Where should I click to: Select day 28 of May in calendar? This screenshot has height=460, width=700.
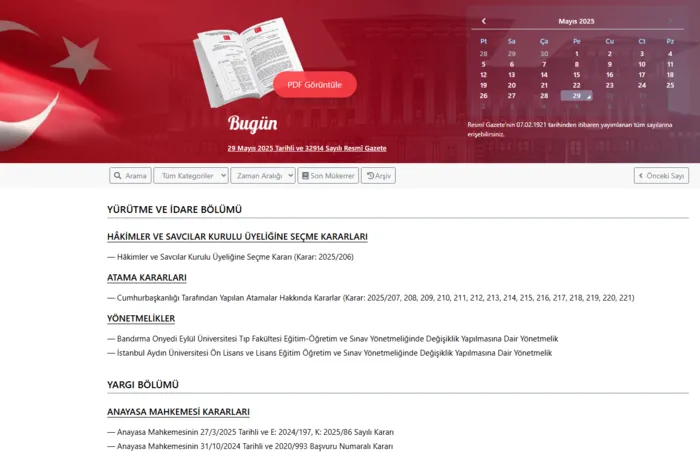(x=544, y=96)
